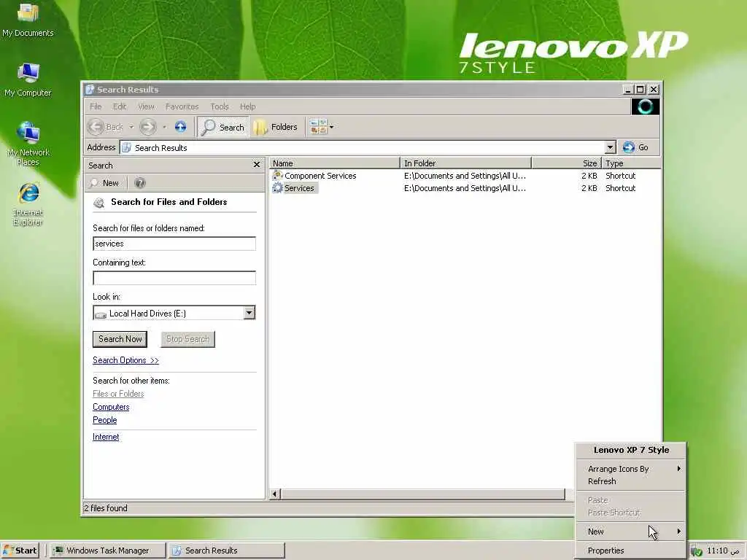The width and height of the screenshot is (747, 560).
Task: Show the Folders pane
Action: tap(275, 127)
